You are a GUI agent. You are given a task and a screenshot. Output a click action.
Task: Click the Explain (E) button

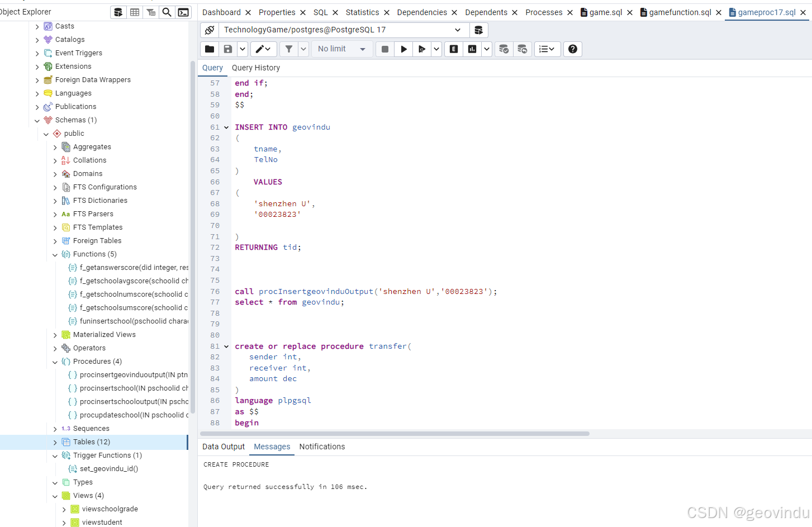coord(454,49)
